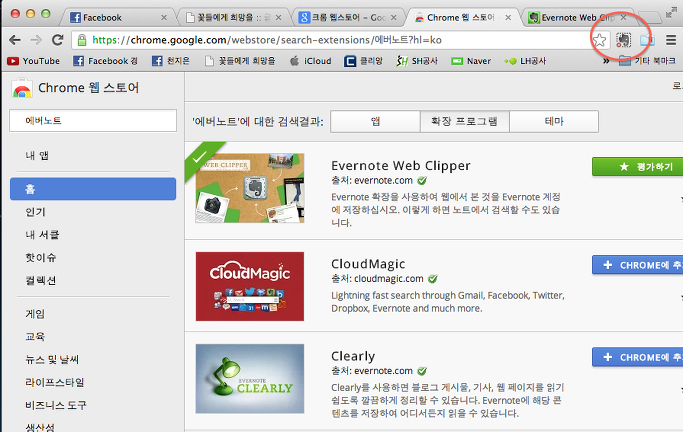Image resolution: width=683 pixels, height=432 pixels.
Task: Go back using the browser back arrow
Action: [x=15, y=40]
